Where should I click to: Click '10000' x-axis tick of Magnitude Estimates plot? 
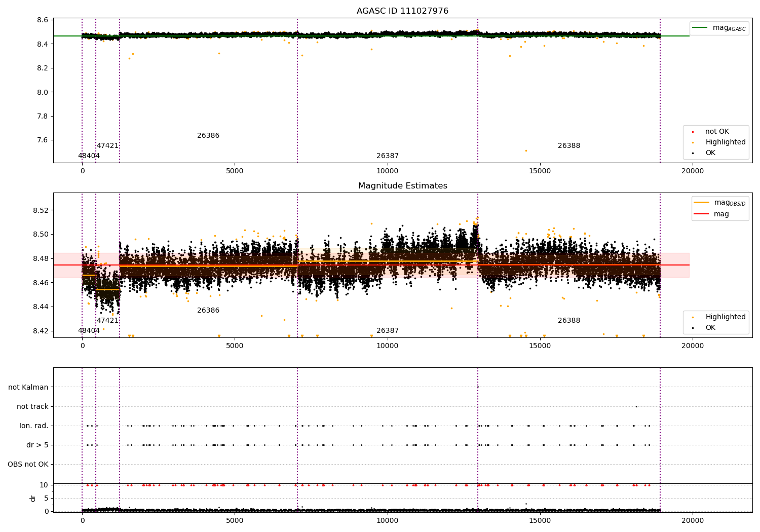pyautogui.click(x=388, y=346)
